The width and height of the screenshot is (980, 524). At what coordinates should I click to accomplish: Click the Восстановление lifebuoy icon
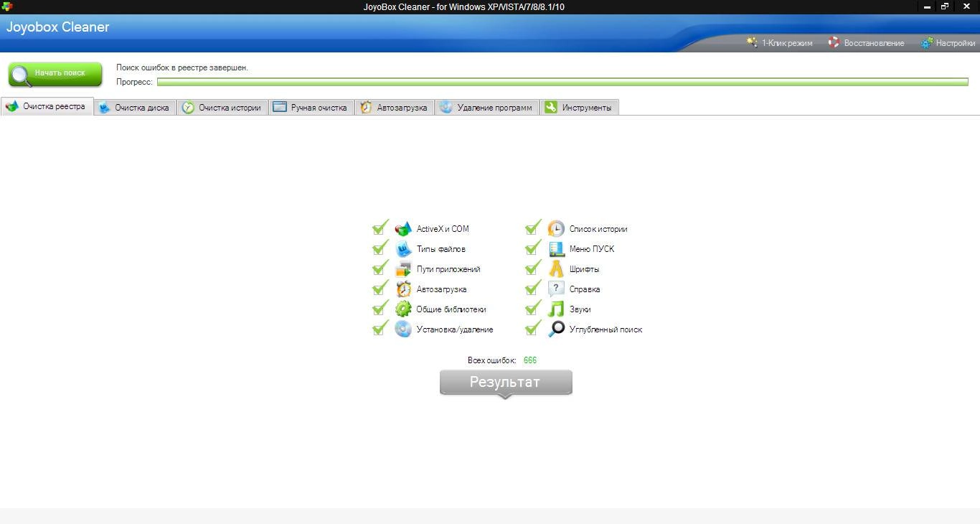(x=834, y=42)
